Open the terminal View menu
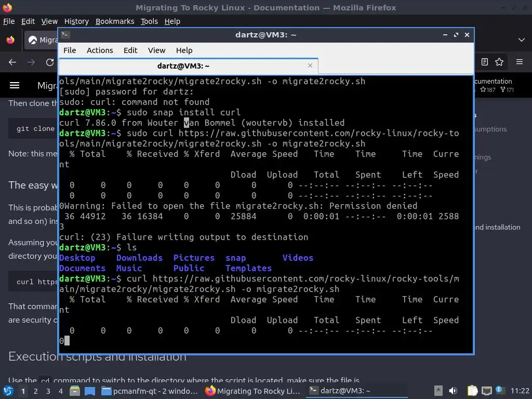532x399 pixels. click(156, 50)
